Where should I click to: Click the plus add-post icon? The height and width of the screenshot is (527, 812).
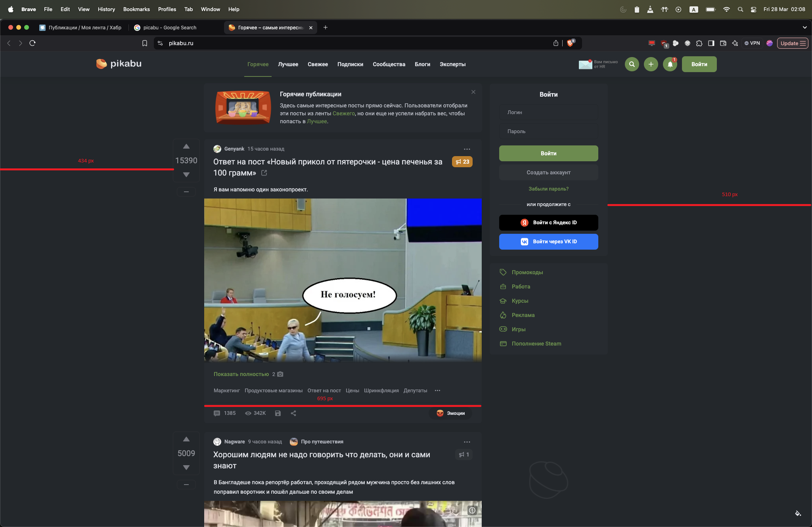coord(651,64)
